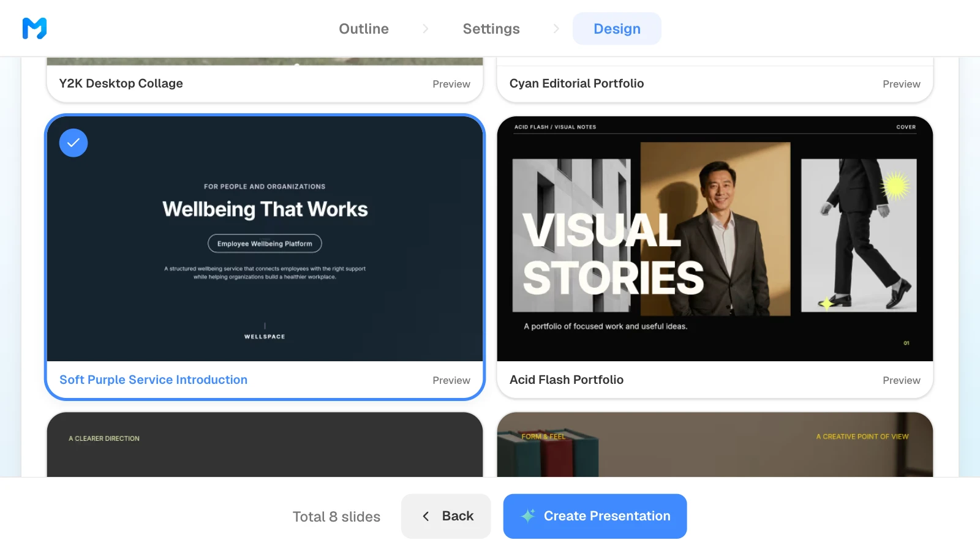Viewport: 980px width, 551px height.
Task: Switch to the Settings step
Action: click(491, 29)
